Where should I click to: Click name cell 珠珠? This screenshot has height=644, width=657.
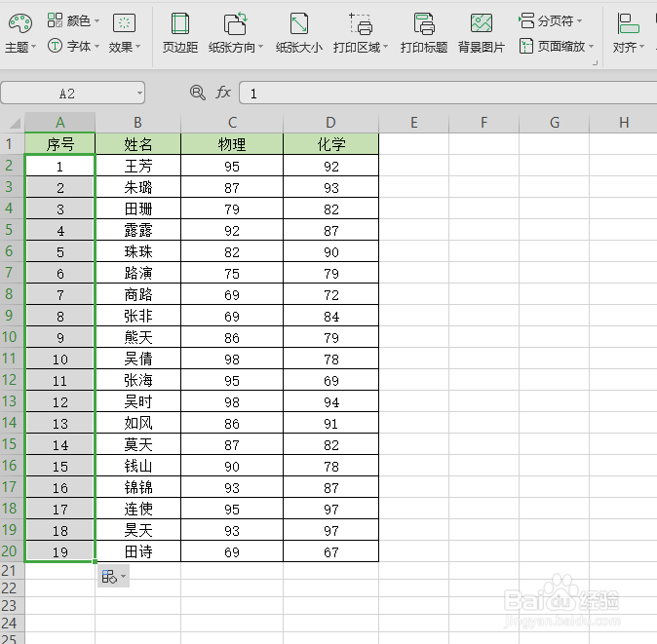pos(137,251)
